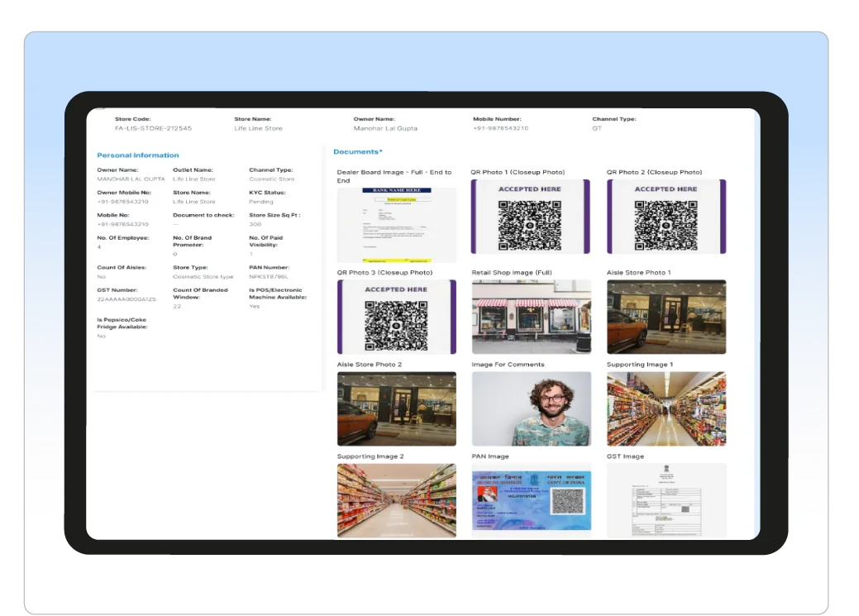Click the Count Of Aisles value No
This screenshot has width=859, height=616.
(102, 277)
